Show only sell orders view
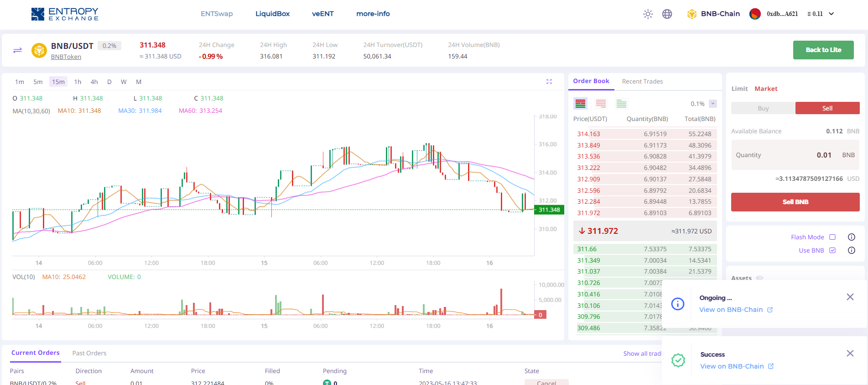This screenshot has height=385, width=868. (x=601, y=104)
